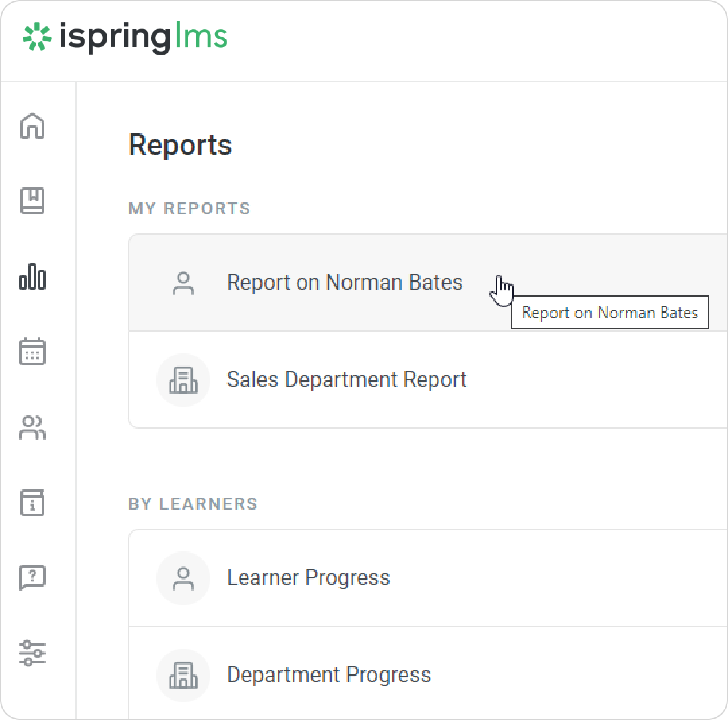Open the Learner Progress report
Image resolution: width=728 pixels, height=720 pixels.
click(308, 578)
